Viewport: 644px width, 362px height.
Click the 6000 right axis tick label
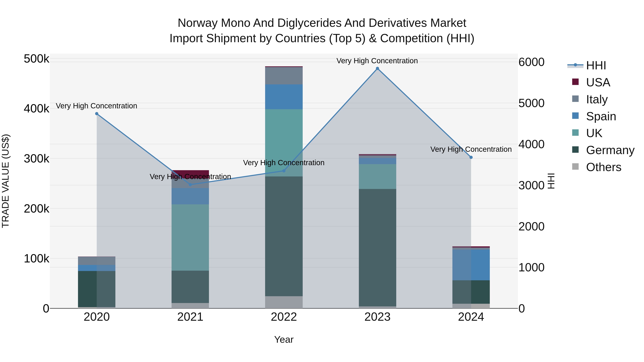[531, 62]
